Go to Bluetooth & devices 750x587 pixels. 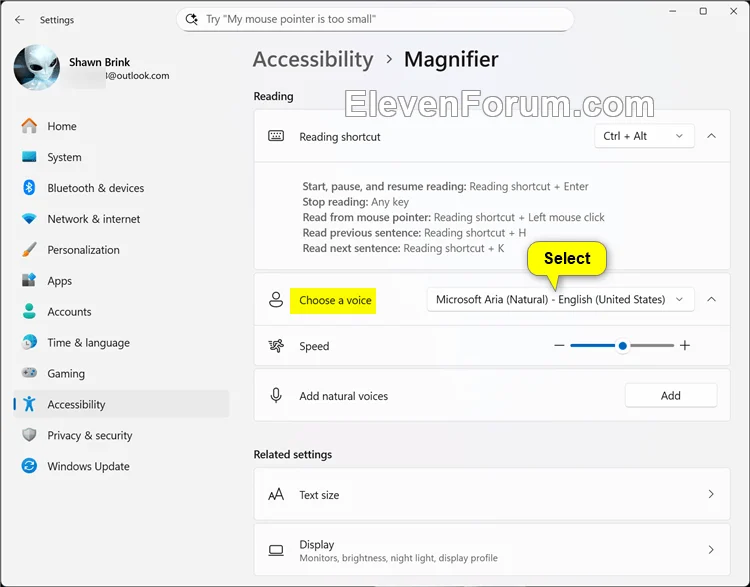(121, 188)
